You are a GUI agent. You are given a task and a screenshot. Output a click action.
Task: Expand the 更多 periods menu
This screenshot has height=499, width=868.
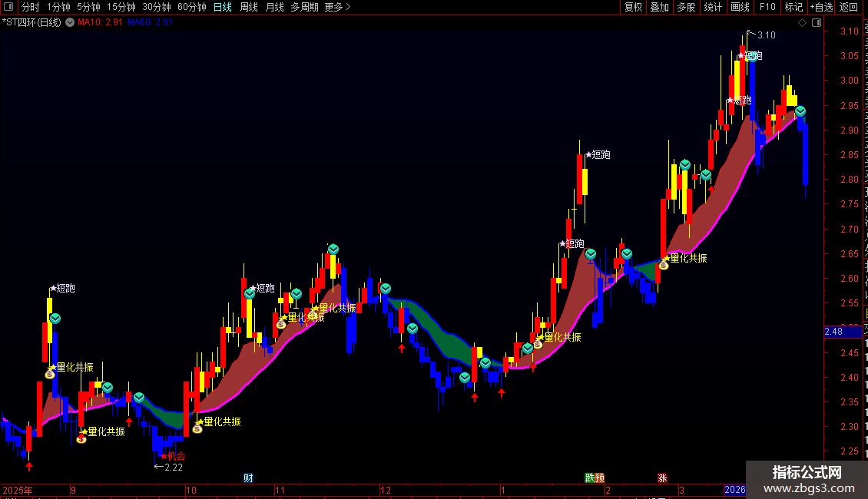pos(337,7)
